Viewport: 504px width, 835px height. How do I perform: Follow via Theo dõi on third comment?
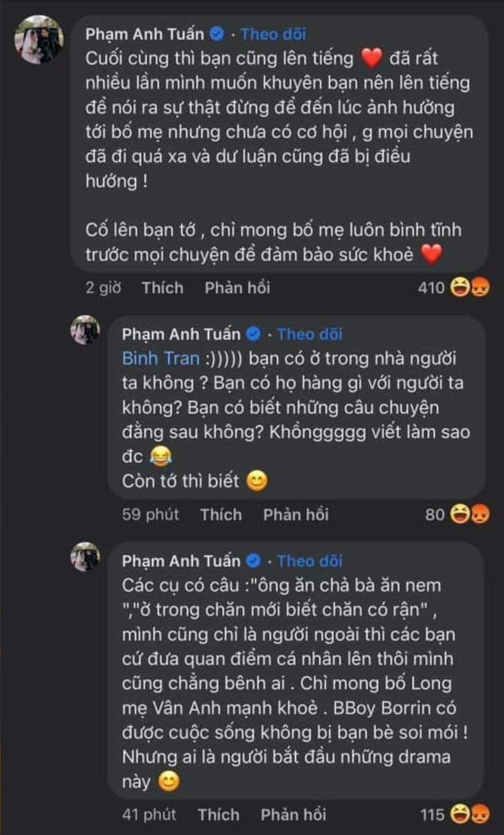pos(309,561)
